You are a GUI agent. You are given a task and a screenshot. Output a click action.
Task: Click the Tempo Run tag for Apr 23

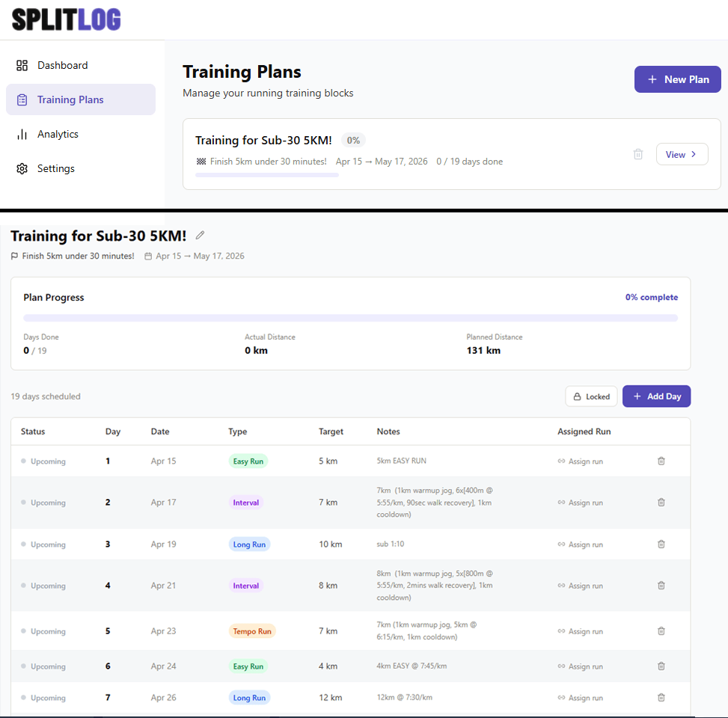tap(252, 631)
